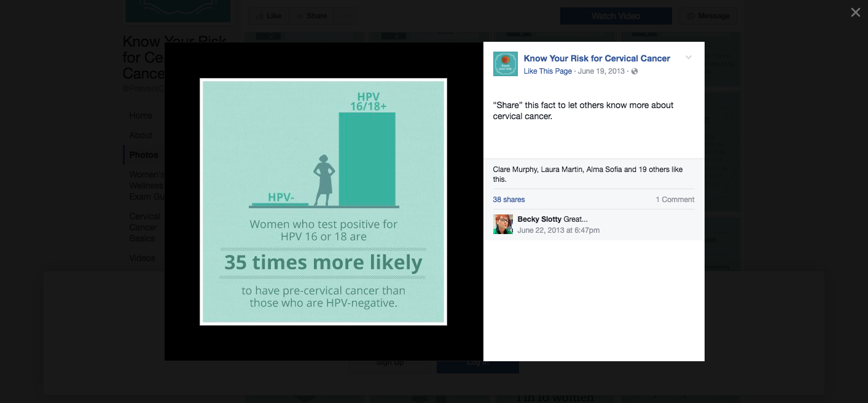This screenshot has width=868, height=403.
Task: Select Home in the page sidebar
Action: pos(141,115)
